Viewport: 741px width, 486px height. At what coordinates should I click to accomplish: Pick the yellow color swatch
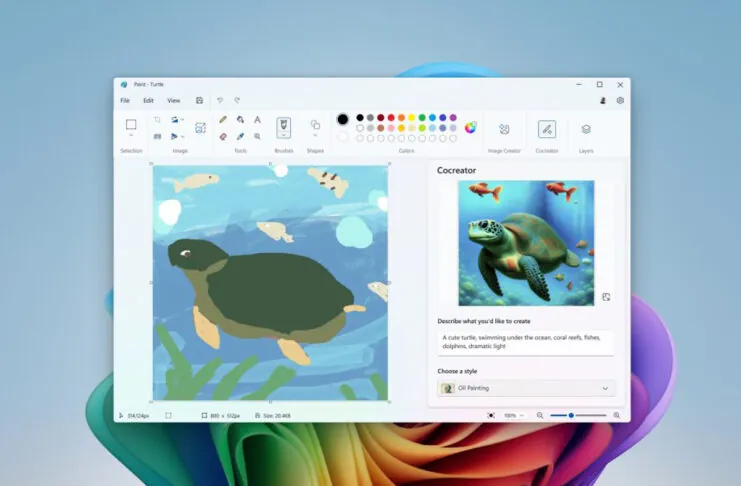coord(412,118)
